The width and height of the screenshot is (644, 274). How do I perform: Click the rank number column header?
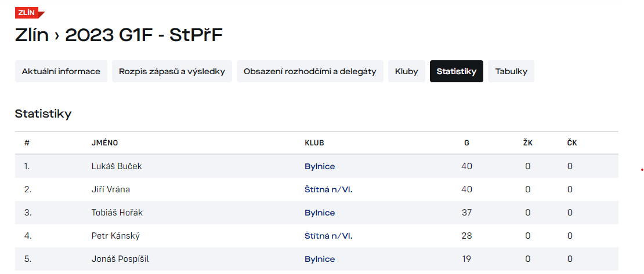tap(27, 143)
